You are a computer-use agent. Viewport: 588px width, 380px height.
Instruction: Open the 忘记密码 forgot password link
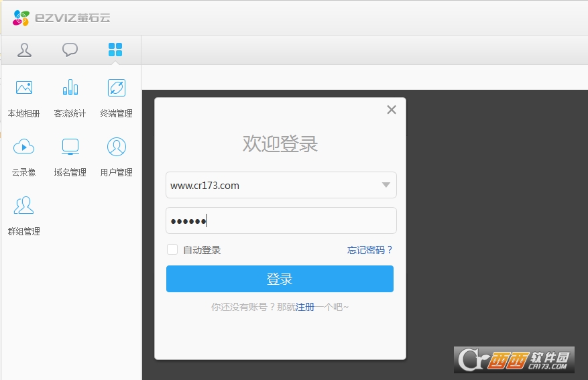[x=369, y=250]
